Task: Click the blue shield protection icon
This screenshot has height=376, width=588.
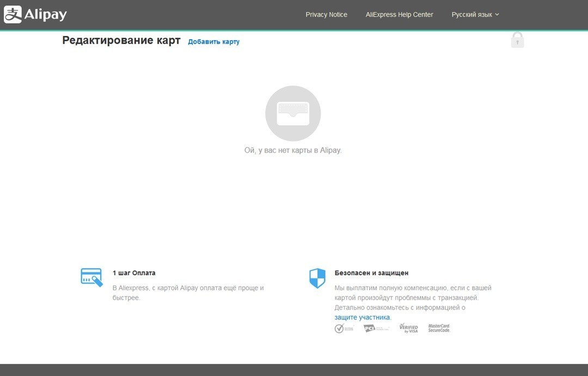Action: 317,278
